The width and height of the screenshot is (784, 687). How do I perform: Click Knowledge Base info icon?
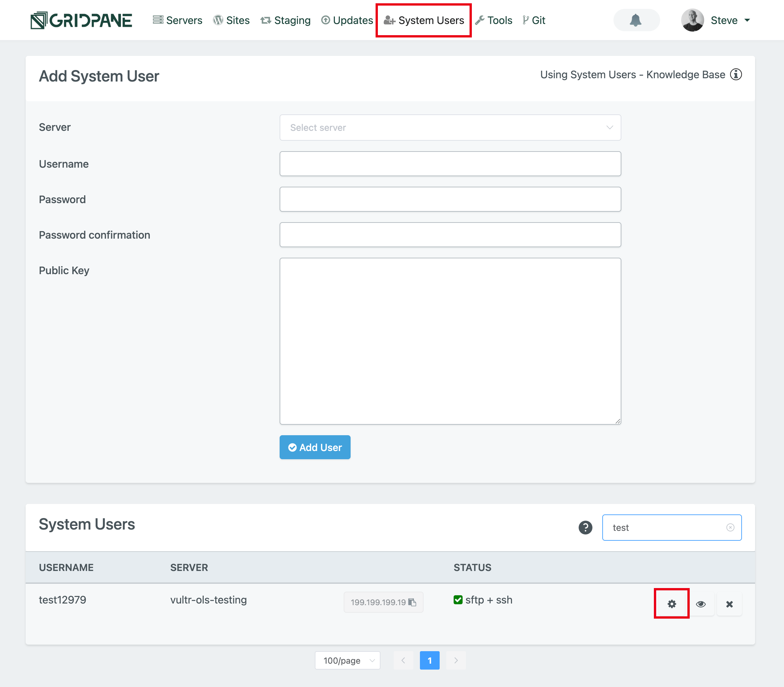(x=736, y=74)
